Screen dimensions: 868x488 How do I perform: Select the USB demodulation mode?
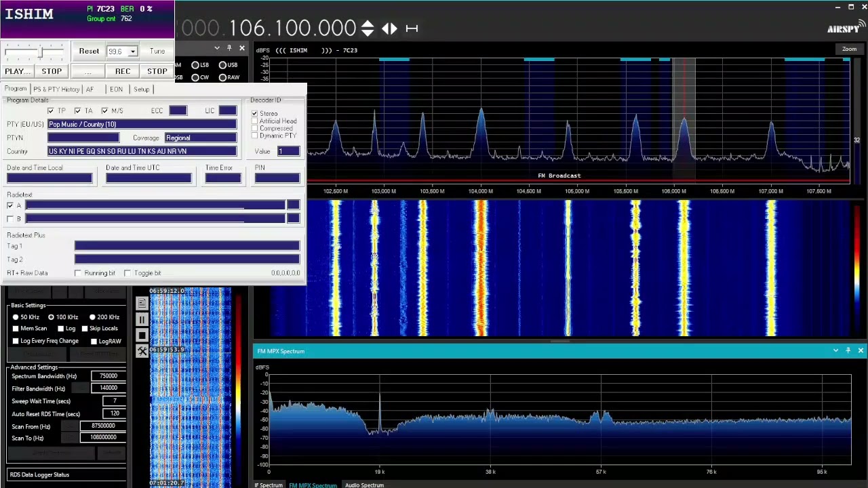(223, 65)
